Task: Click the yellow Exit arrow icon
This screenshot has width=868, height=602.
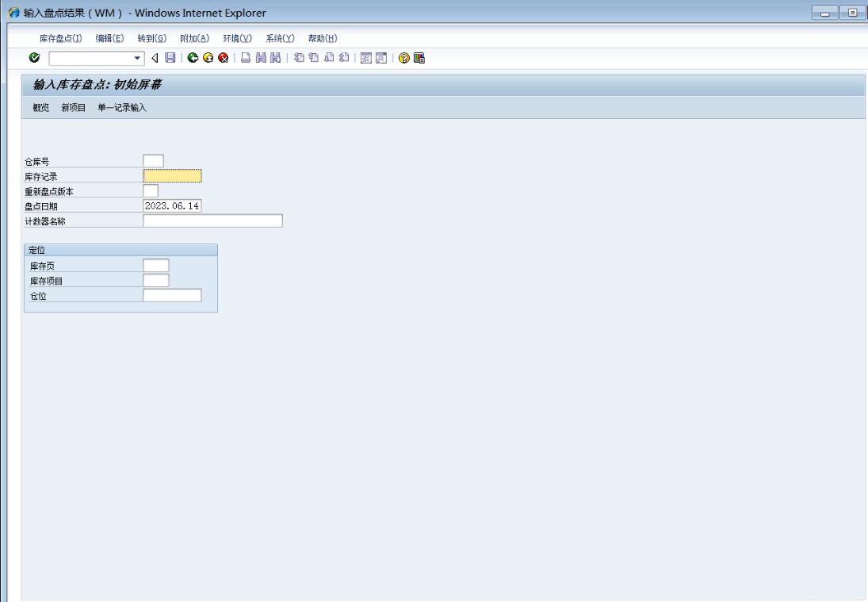Action: click(208, 58)
